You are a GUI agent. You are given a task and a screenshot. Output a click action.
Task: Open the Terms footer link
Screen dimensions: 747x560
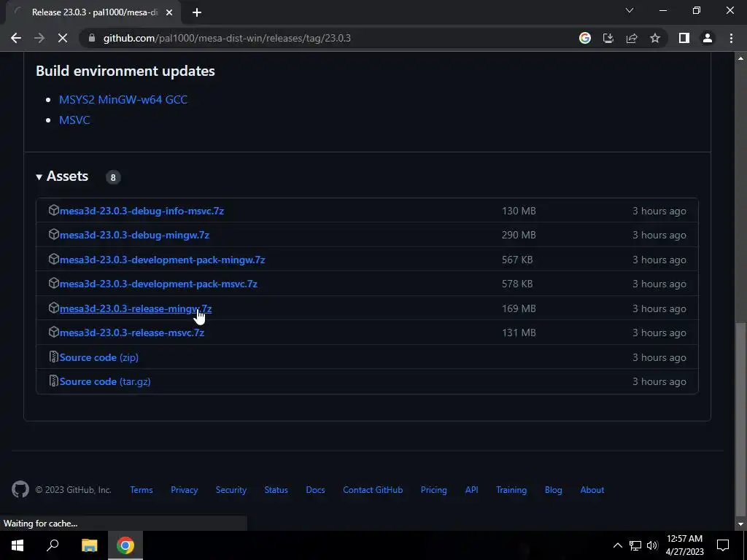[x=142, y=490]
